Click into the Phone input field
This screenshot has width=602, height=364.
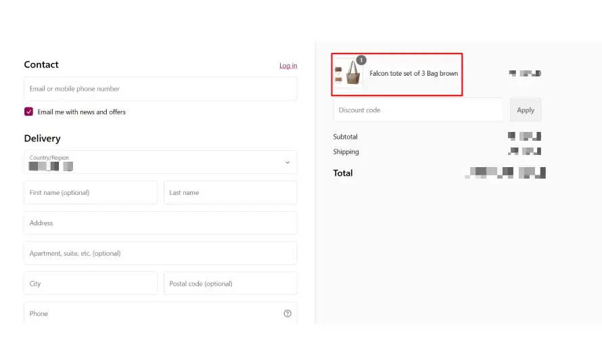click(x=160, y=313)
